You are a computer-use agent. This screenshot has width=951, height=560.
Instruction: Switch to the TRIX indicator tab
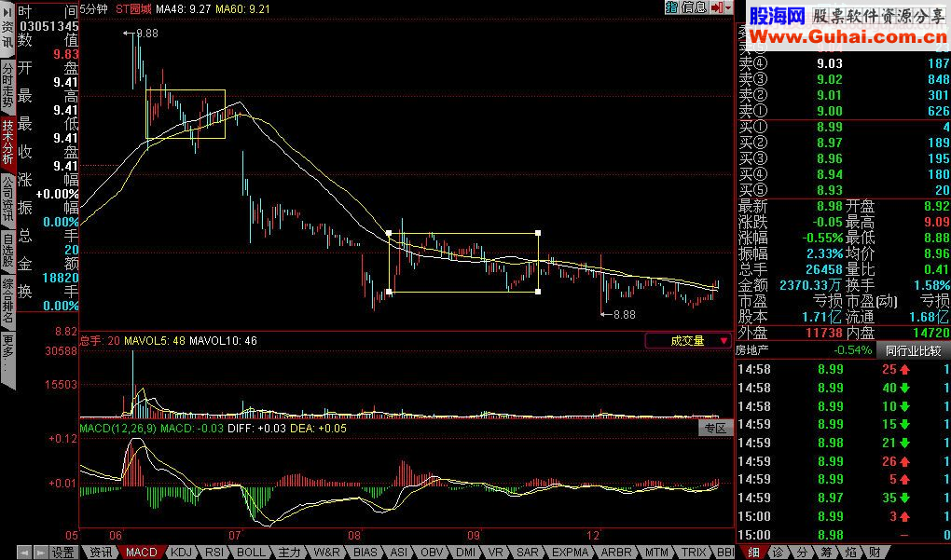694,553
